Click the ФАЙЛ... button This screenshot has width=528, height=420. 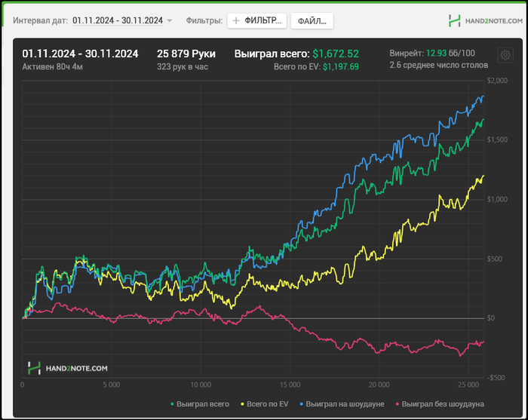pyautogui.click(x=312, y=21)
